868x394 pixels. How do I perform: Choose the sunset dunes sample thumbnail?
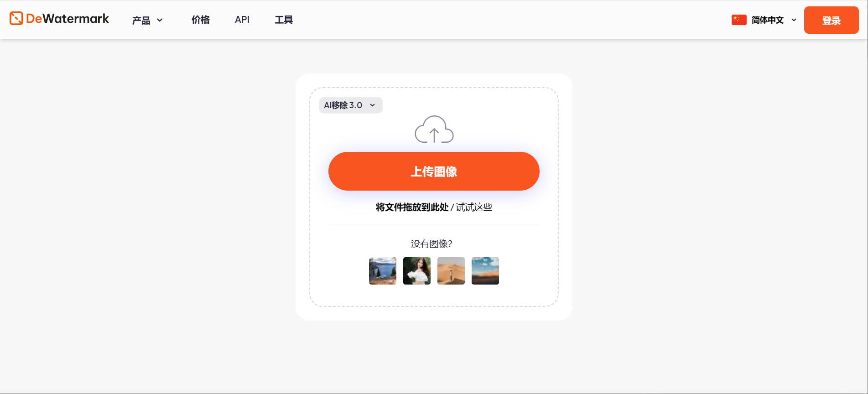point(485,271)
